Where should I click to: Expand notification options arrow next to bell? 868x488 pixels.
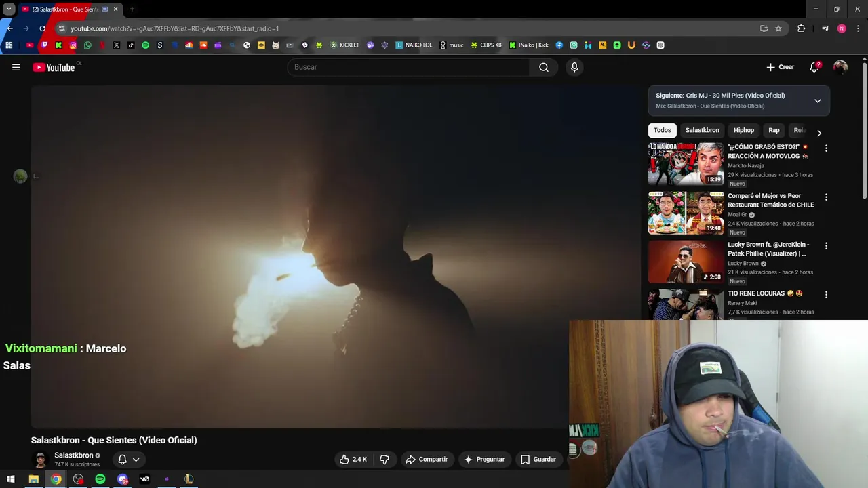click(136, 460)
